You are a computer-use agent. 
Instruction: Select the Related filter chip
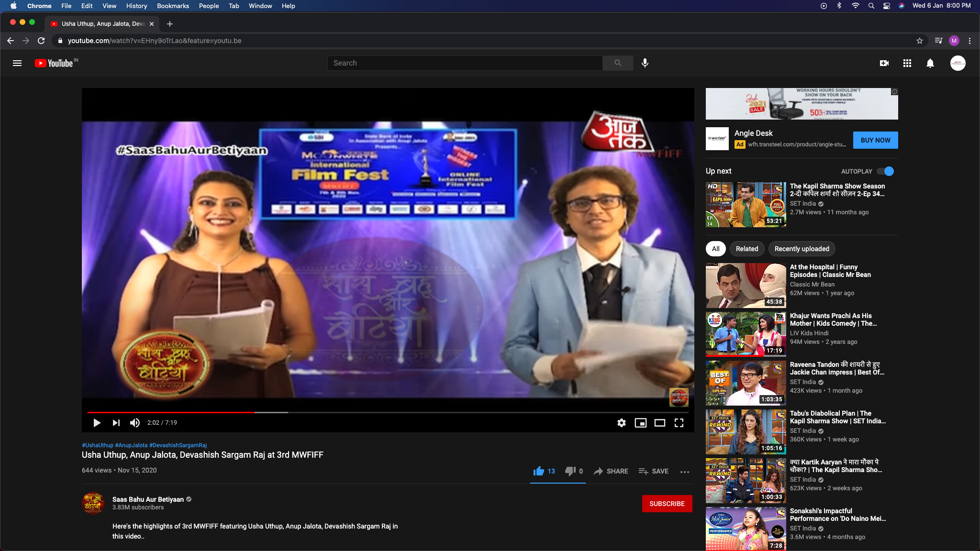(x=747, y=249)
